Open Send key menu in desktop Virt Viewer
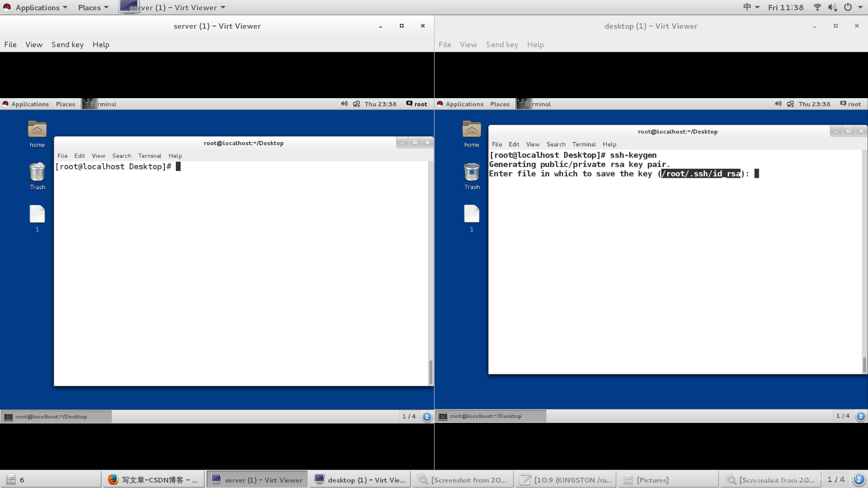The height and width of the screenshot is (488, 868). click(x=502, y=44)
